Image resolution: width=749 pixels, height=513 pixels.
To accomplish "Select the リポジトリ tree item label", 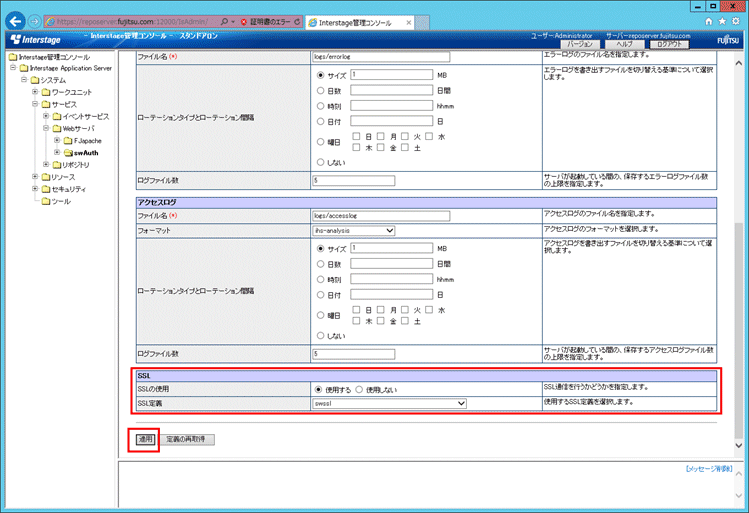I will click(76, 165).
